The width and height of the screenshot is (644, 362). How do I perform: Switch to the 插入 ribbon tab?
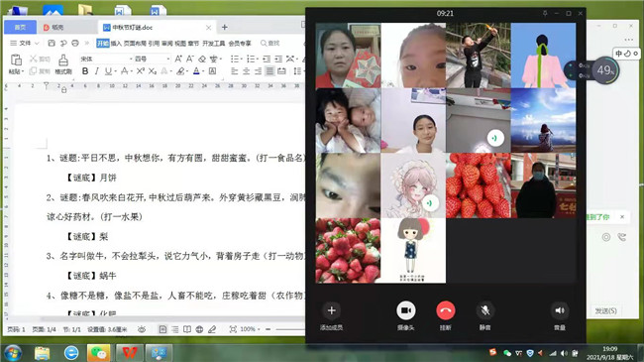click(x=116, y=44)
